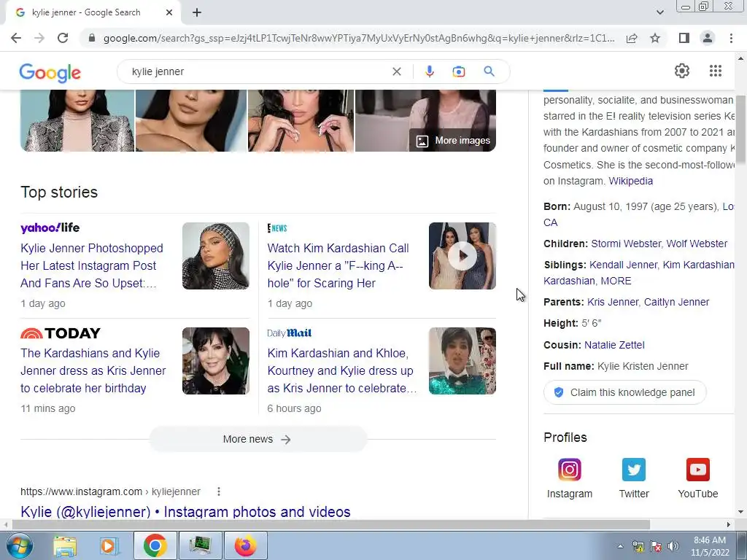The image size is (747, 560).
Task: Play the E! News video thumbnail
Action: (462, 256)
